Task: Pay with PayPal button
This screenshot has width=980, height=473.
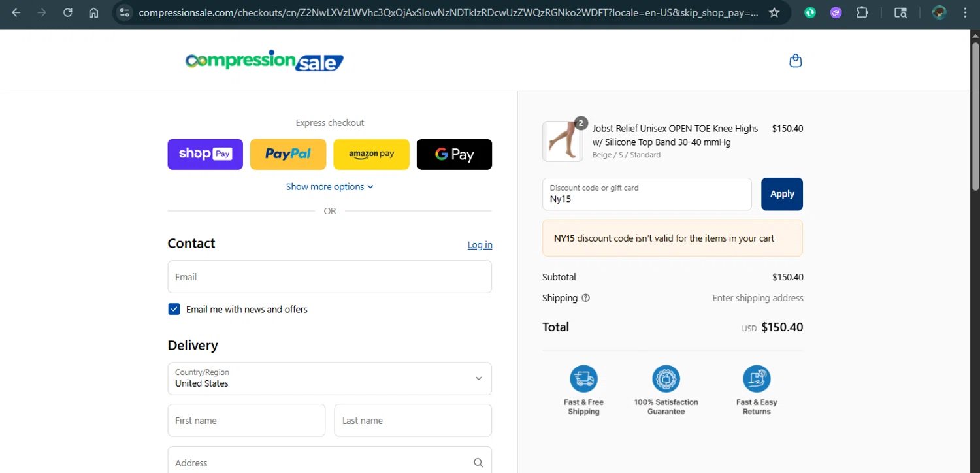Action: click(288, 154)
